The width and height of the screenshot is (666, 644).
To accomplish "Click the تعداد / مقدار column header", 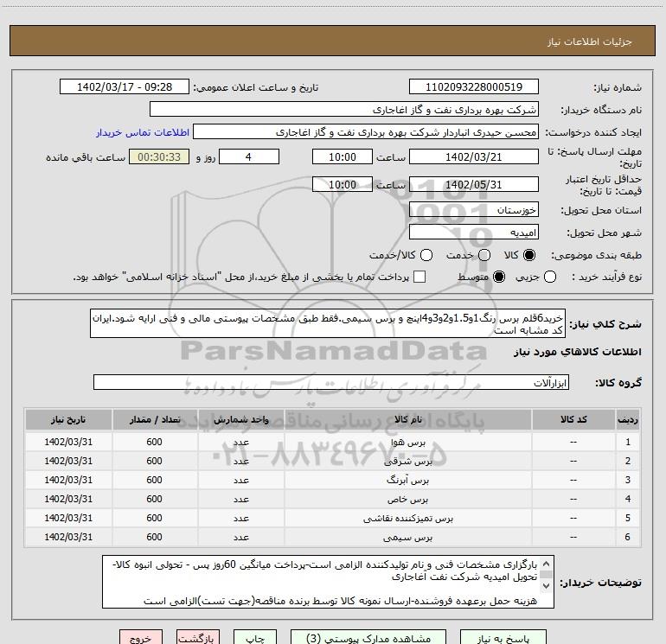I will point(155,419).
